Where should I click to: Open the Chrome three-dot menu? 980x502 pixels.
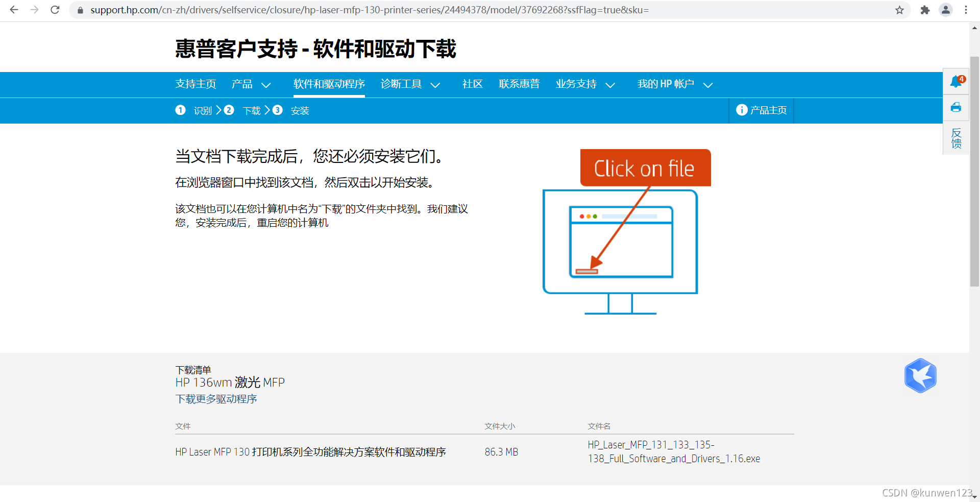click(966, 10)
